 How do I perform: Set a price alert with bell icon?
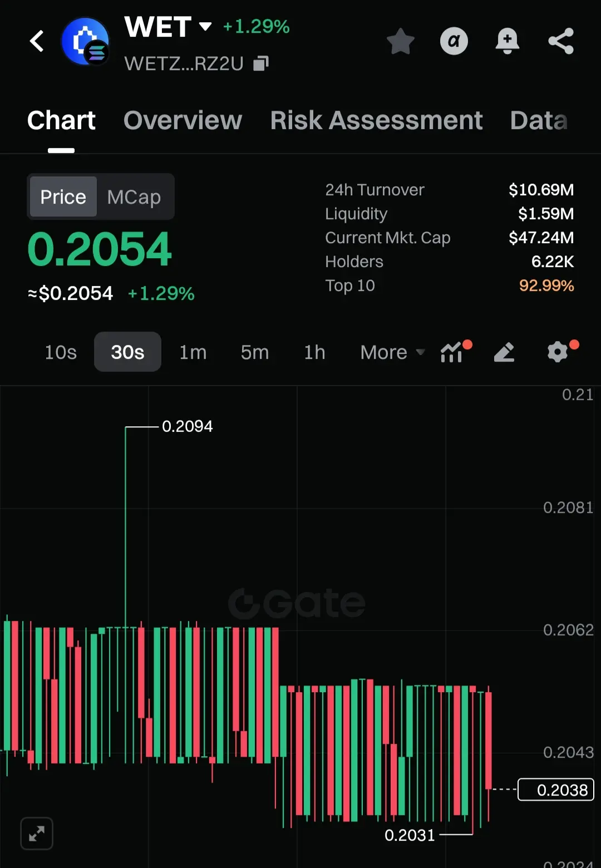click(508, 41)
